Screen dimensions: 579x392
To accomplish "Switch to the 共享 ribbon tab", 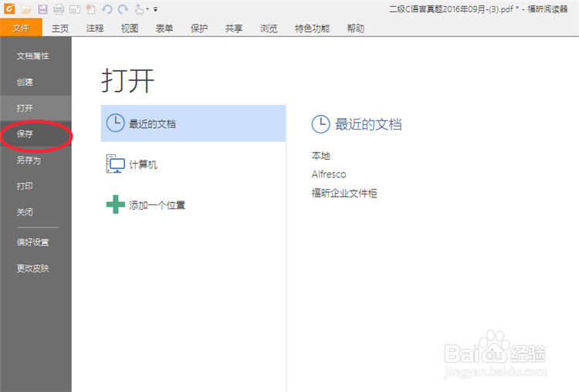I will tap(234, 29).
